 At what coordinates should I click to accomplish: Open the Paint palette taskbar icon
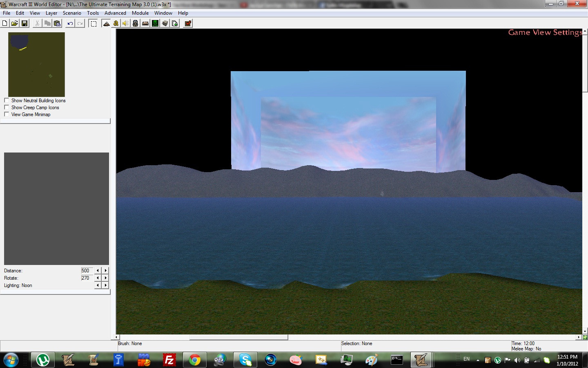coord(371,360)
